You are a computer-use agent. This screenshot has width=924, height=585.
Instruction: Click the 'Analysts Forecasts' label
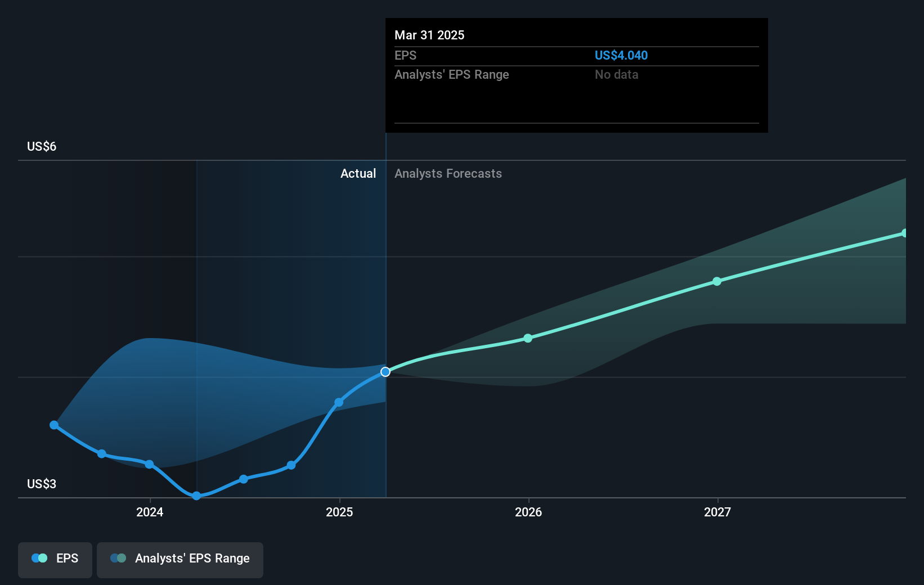tap(448, 173)
